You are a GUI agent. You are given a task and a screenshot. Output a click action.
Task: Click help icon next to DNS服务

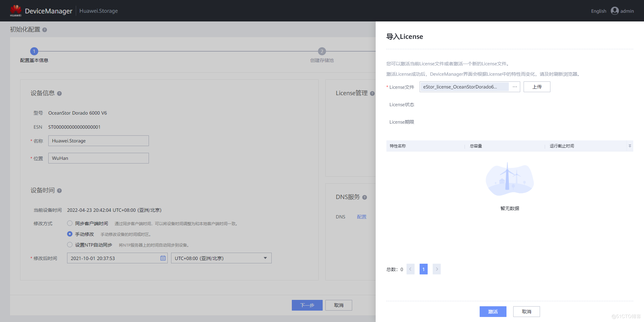365,197
